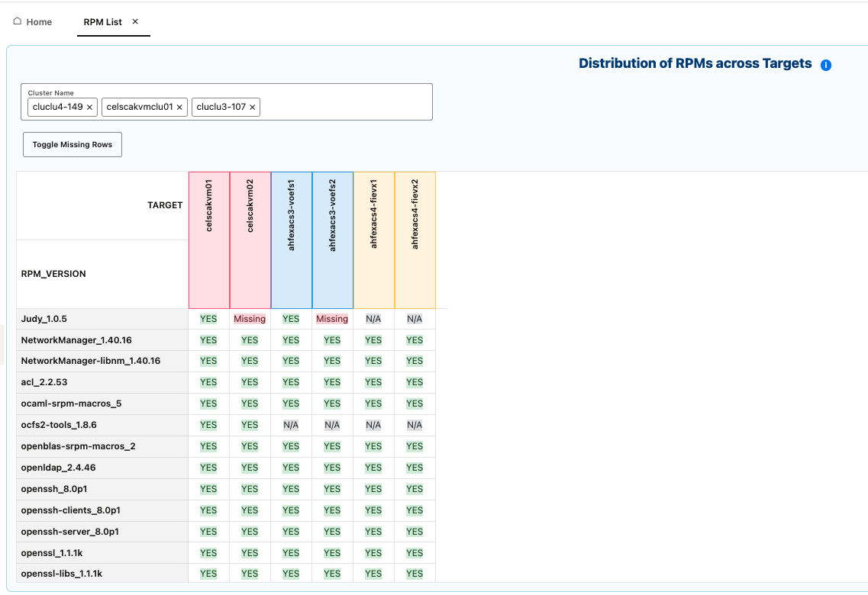868x595 pixels.
Task: Click the info icon beside Distribution of RPMs title
Action: [826, 65]
